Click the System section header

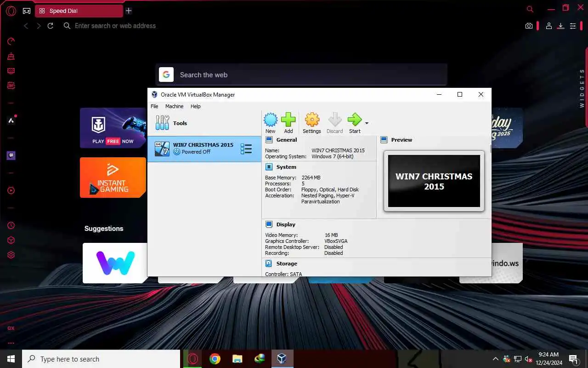click(286, 167)
